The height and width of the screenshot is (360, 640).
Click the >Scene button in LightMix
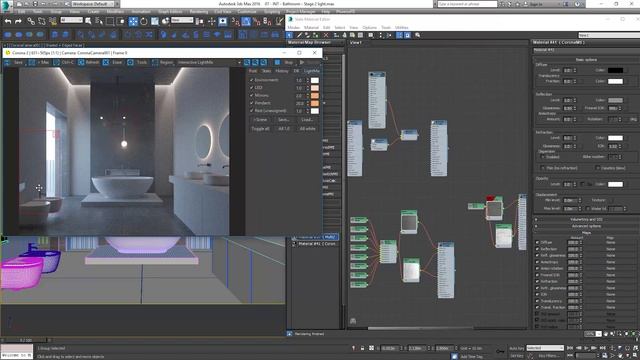[260, 120]
